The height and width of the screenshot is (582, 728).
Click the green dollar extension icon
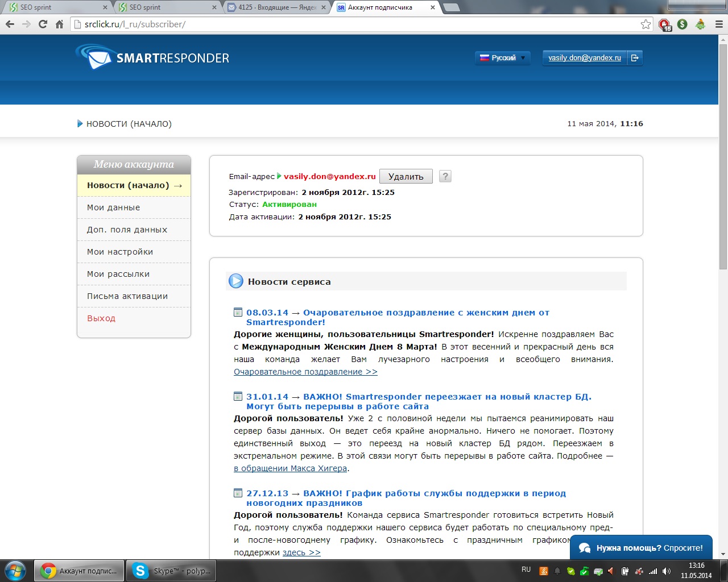pos(682,24)
